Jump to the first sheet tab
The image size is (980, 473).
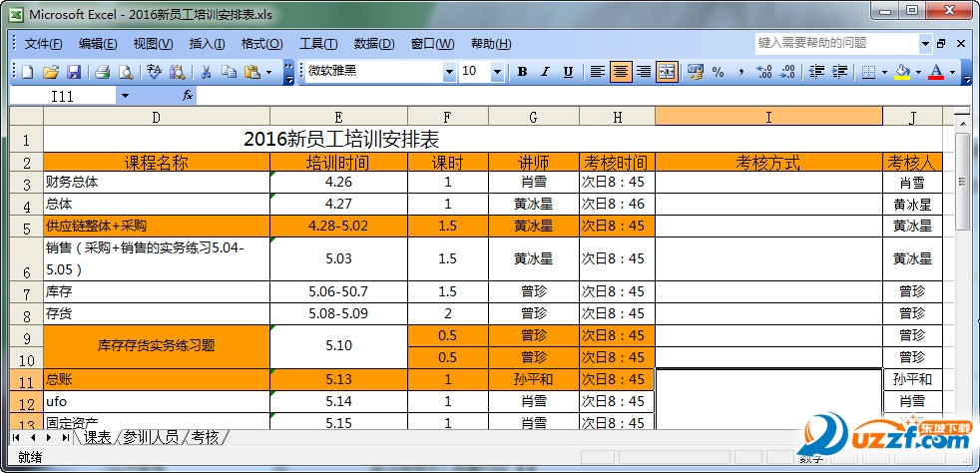pos(16,437)
